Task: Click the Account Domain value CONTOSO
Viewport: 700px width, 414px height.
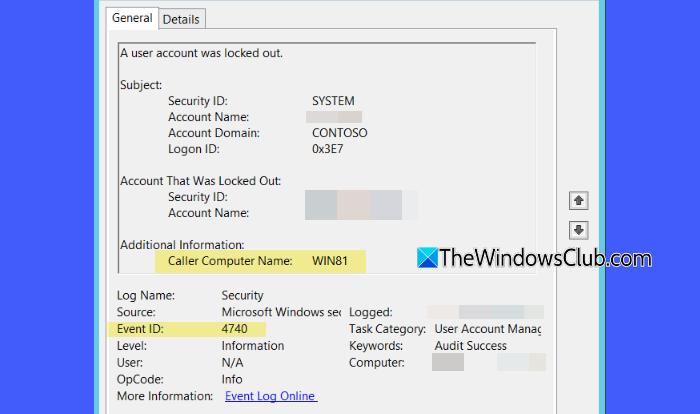Action: pos(339,133)
